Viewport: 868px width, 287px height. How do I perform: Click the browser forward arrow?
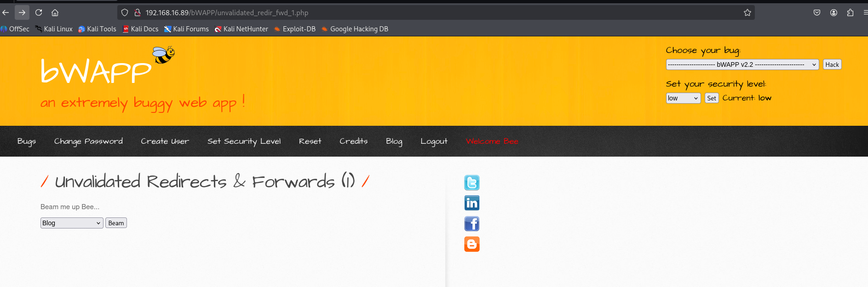22,12
